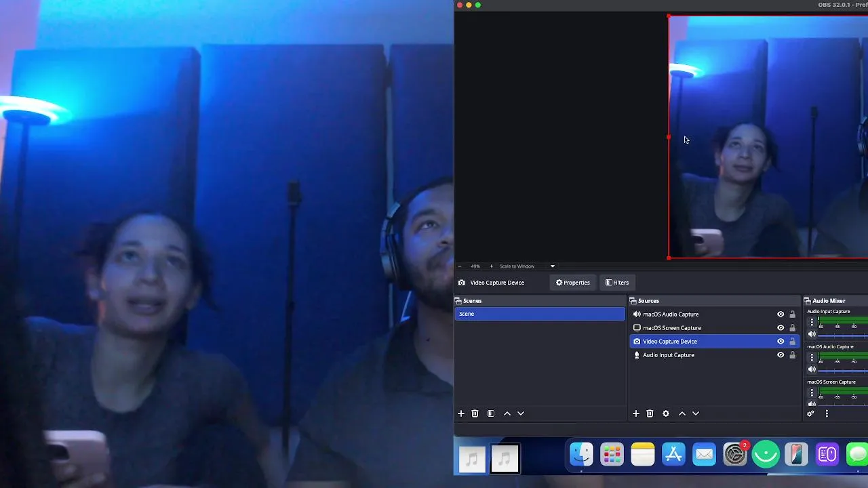Hide macOS Audio Capture source with eye
This screenshot has height=488, width=868.
(781, 314)
